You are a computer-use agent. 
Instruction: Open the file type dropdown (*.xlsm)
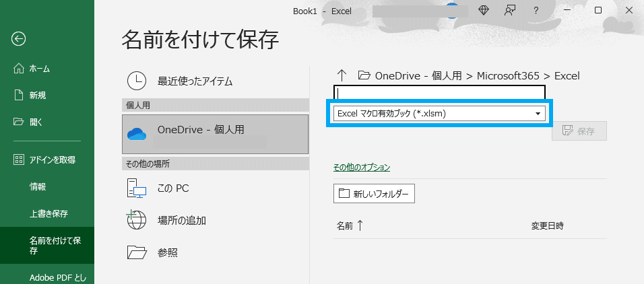439,114
